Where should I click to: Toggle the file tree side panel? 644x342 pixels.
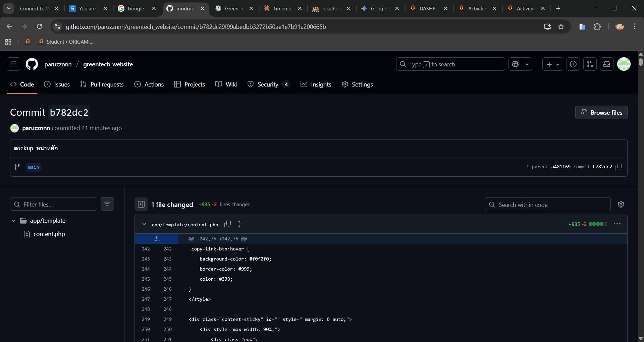click(141, 204)
